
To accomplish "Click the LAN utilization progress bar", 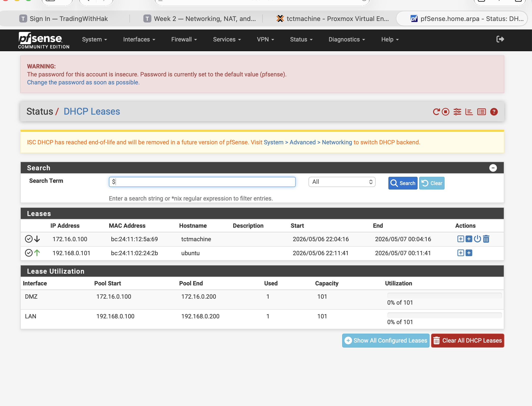I will 444,315.
